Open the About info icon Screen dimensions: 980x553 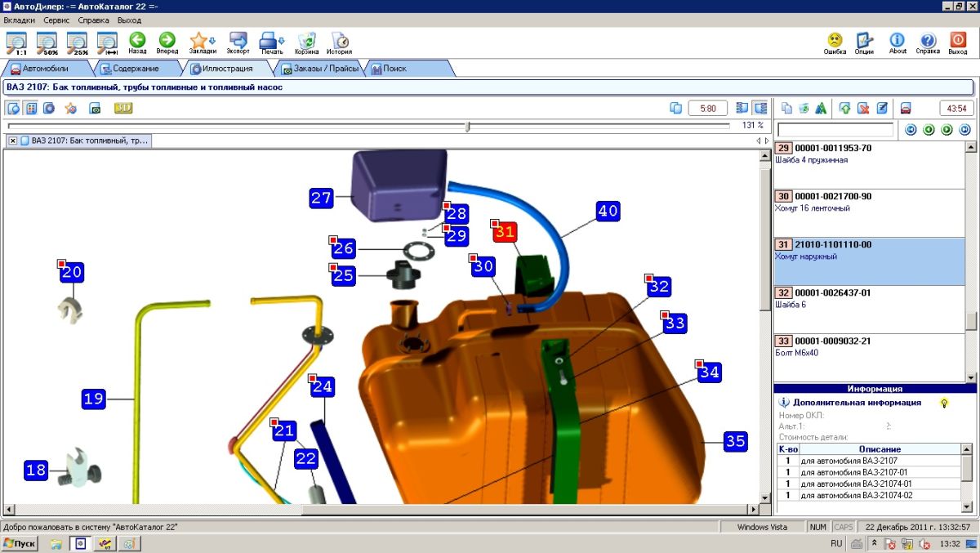click(898, 42)
